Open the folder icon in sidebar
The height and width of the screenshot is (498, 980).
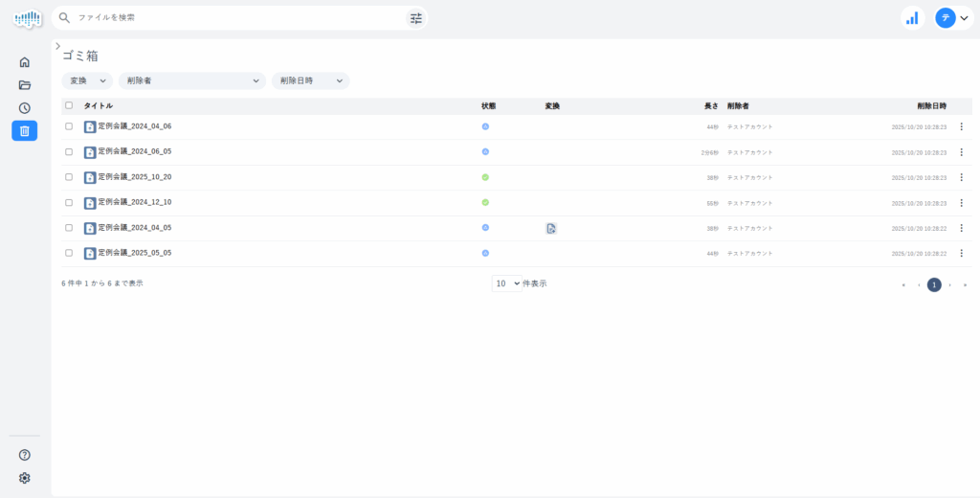point(25,85)
